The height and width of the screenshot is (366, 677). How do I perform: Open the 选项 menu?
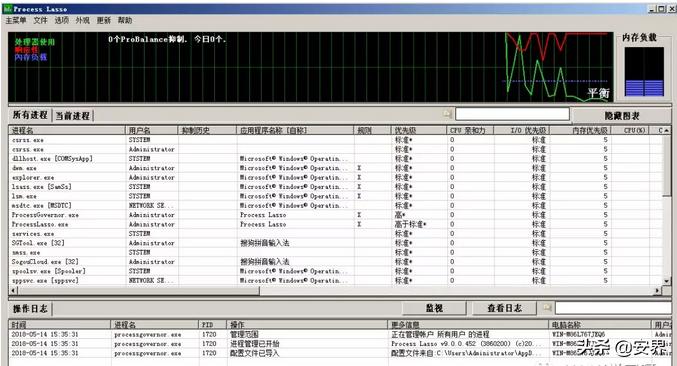pyautogui.click(x=61, y=20)
